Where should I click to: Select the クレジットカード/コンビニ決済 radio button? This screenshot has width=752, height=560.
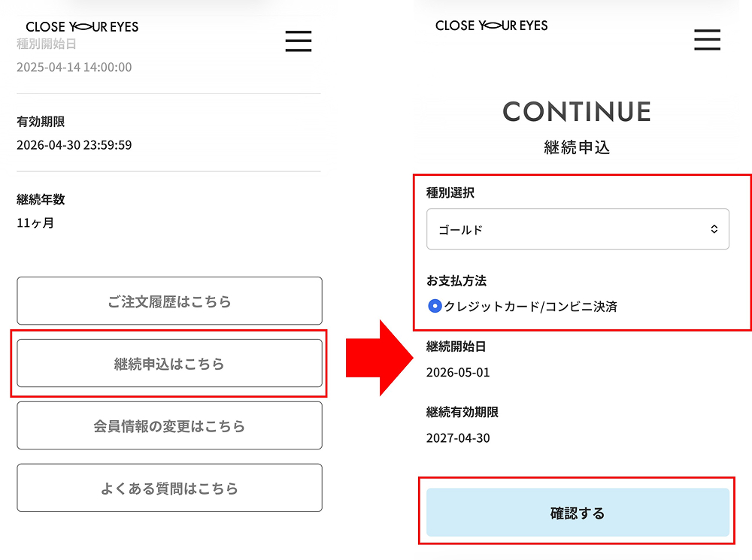tap(435, 306)
